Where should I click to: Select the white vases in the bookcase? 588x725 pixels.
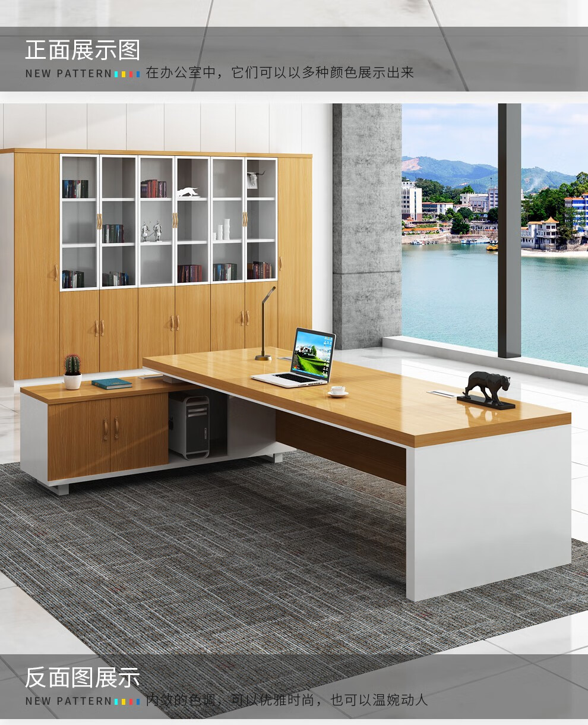tap(223, 230)
